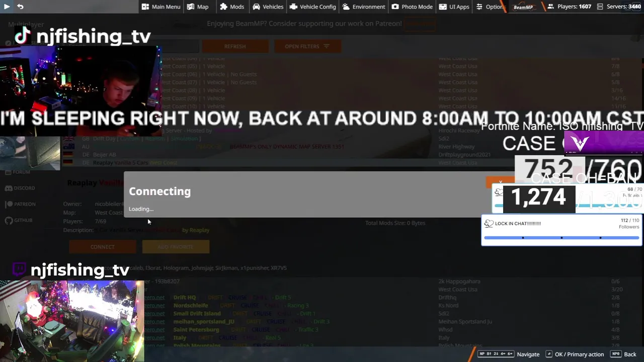
Task: Click the Patreon support banner text
Action: [304, 24]
